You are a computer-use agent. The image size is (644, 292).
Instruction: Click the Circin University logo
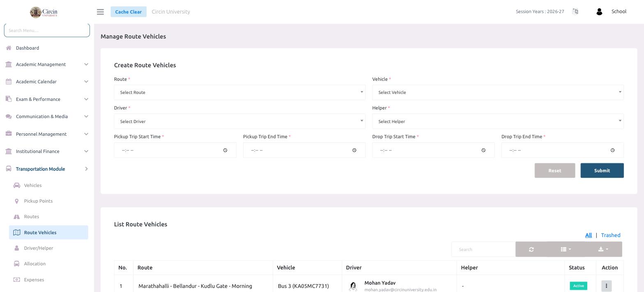tap(44, 12)
